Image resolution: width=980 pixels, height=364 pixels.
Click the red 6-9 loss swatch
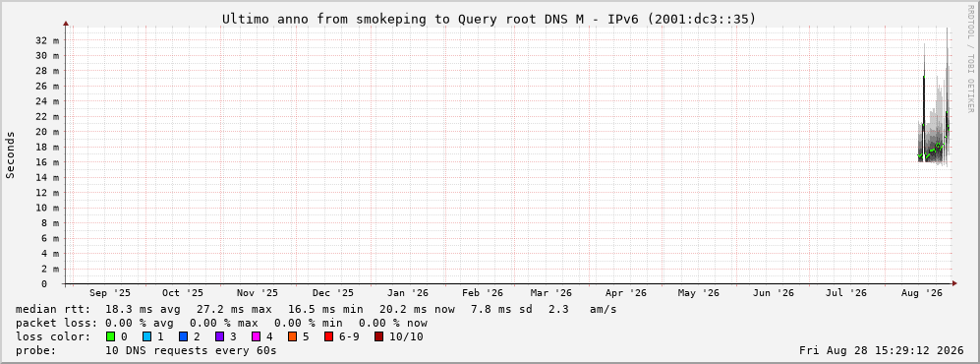coord(328,337)
